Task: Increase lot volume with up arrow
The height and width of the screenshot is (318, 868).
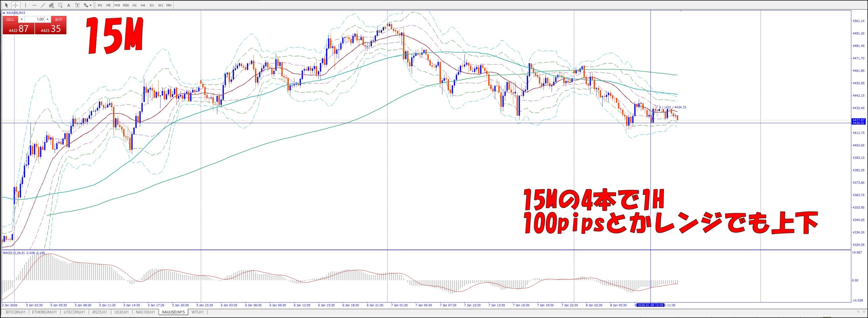Action: pos(47,19)
